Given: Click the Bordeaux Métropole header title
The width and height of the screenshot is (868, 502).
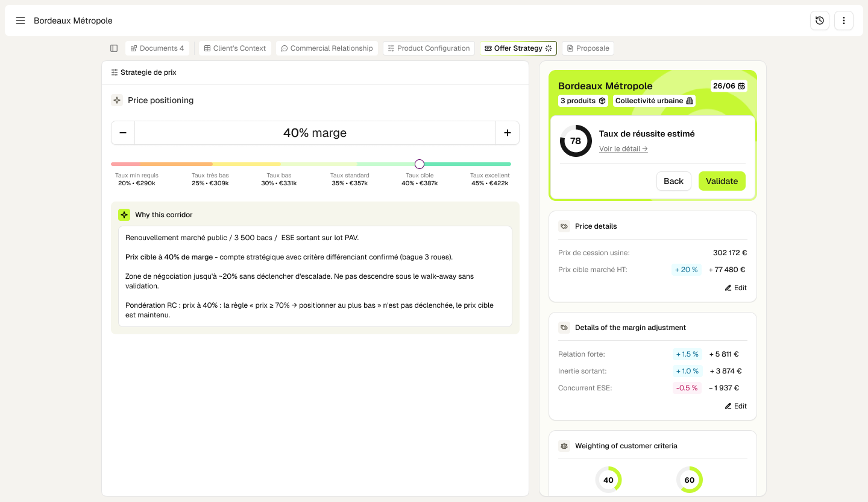Looking at the screenshot, I should coord(73,21).
